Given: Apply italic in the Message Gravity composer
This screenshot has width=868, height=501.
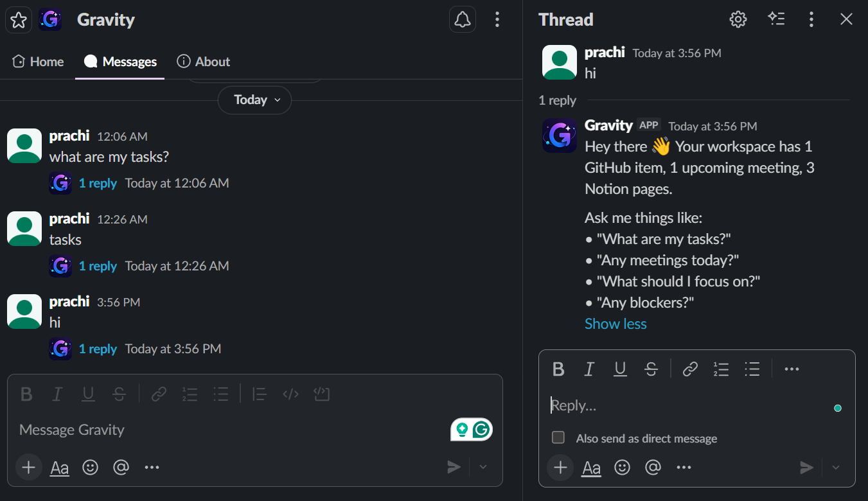Looking at the screenshot, I should (57, 394).
